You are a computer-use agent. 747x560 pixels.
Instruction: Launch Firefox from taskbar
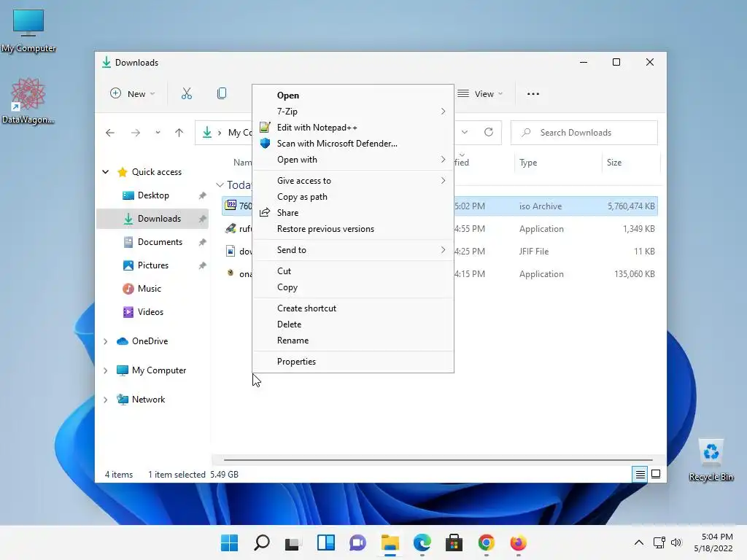(x=519, y=542)
